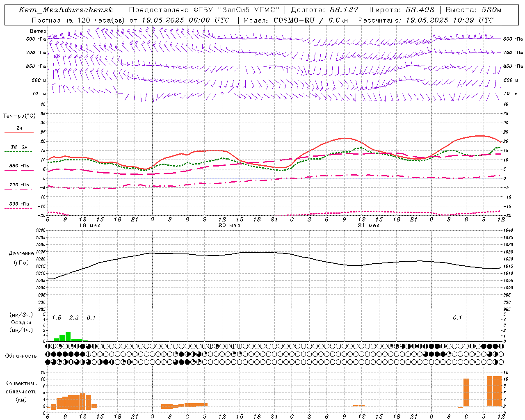Click the 3-hour precipitation value 2.2
The image size is (525, 420).
(x=74, y=318)
